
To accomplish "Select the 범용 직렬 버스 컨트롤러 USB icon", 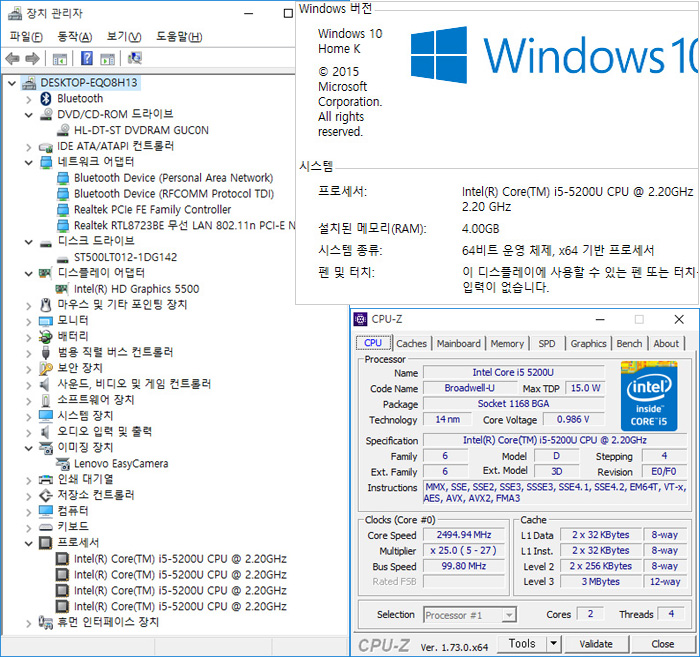I will 46,352.
